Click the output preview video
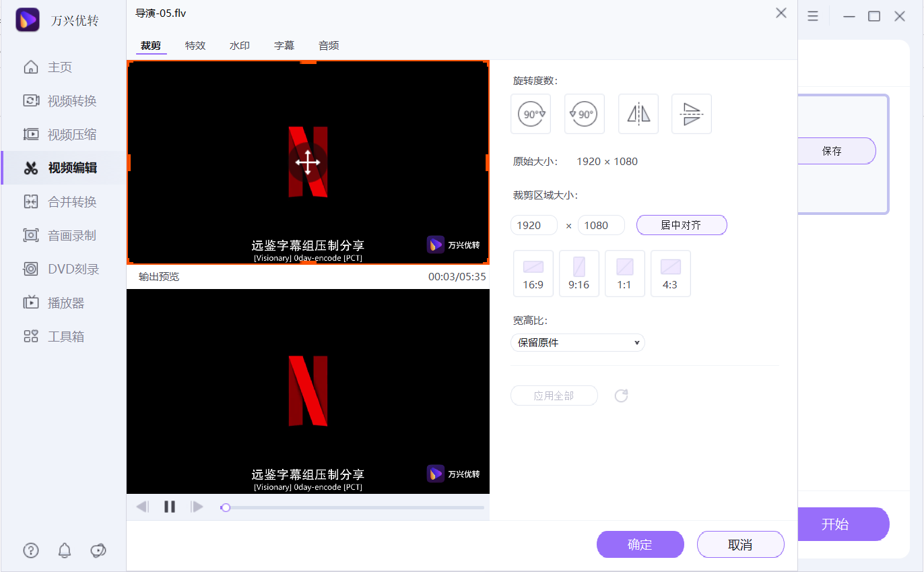The height and width of the screenshot is (572, 924). tap(308, 391)
